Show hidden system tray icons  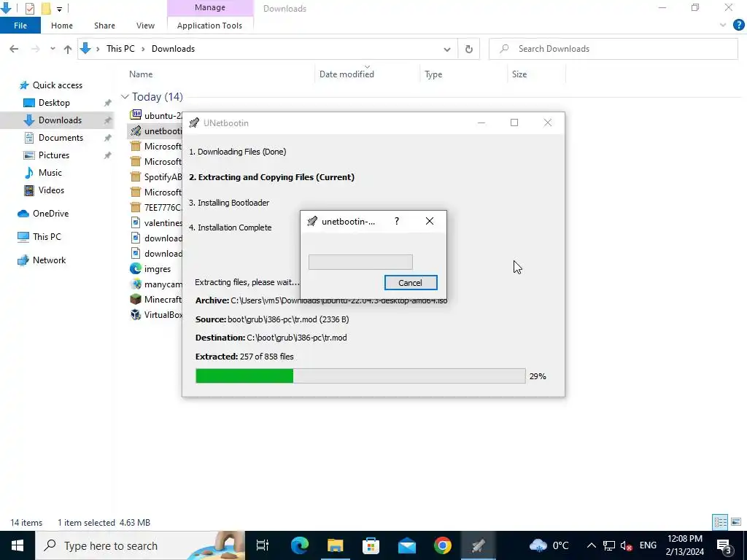pos(591,545)
